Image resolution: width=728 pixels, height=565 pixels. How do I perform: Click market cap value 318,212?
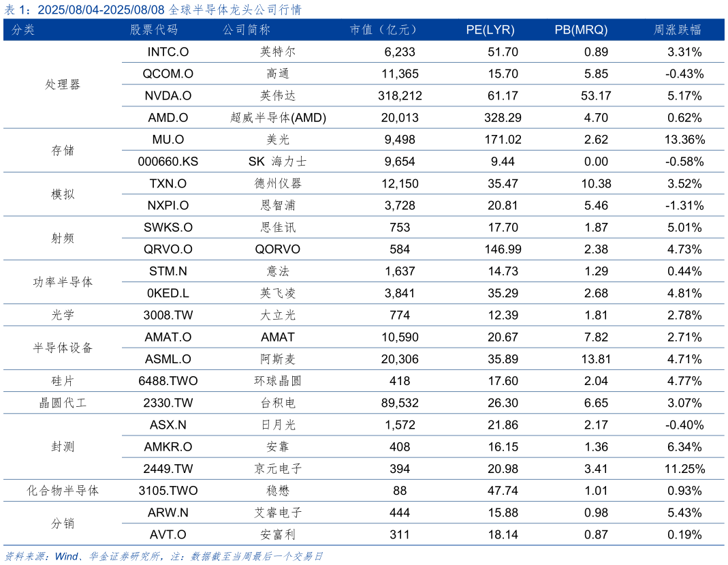pos(400,95)
